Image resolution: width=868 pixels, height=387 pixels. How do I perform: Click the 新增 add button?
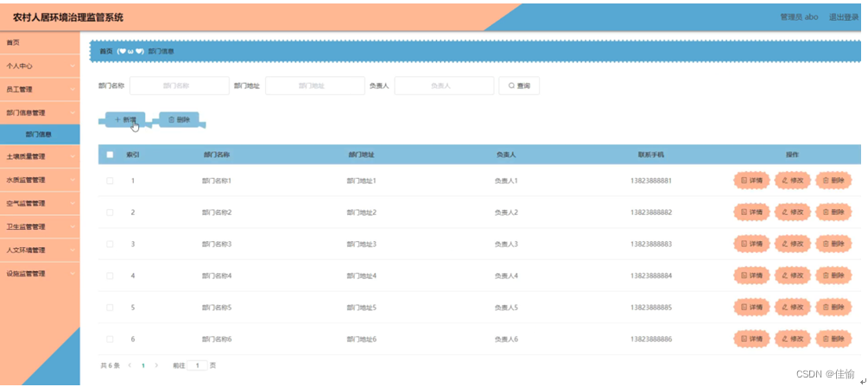coord(125,119)
